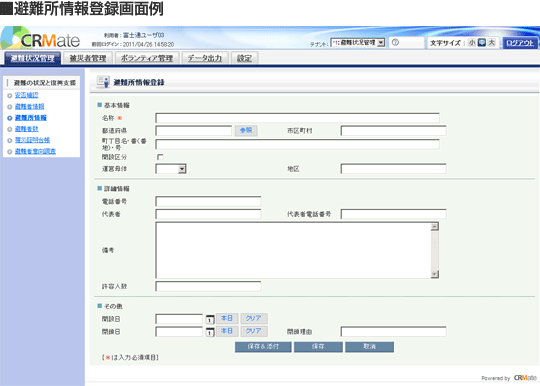This screenshot has width=540, height=386.
Task: Focus the 名称 input field
Action: click(298, 118)
